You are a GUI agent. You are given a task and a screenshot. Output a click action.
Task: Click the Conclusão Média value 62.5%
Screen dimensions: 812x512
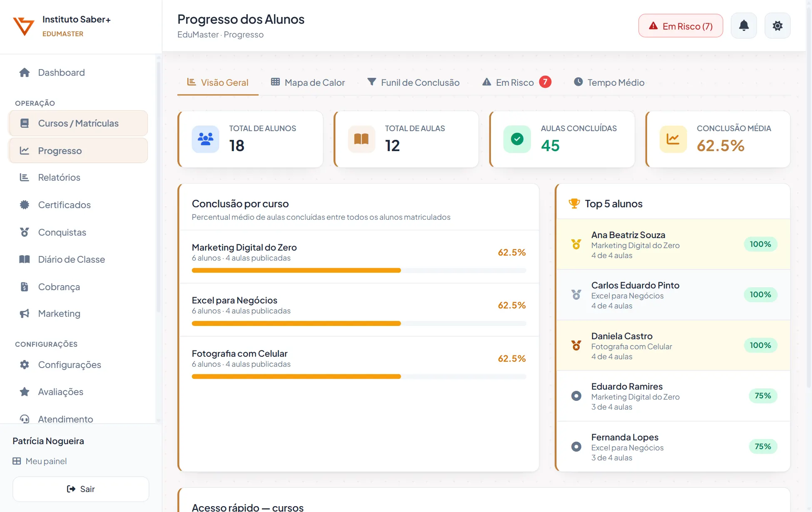point(720,145)
